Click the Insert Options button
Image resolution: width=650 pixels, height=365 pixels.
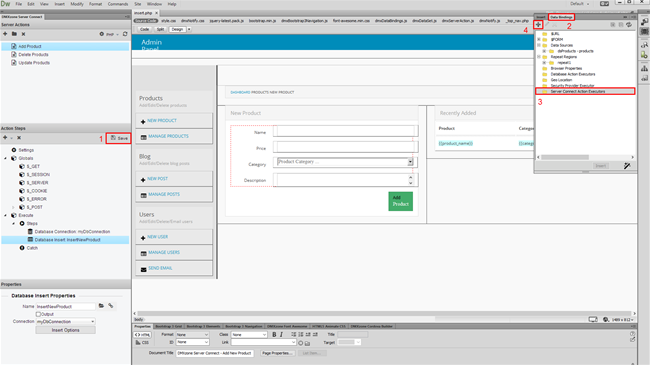[65, 330]
